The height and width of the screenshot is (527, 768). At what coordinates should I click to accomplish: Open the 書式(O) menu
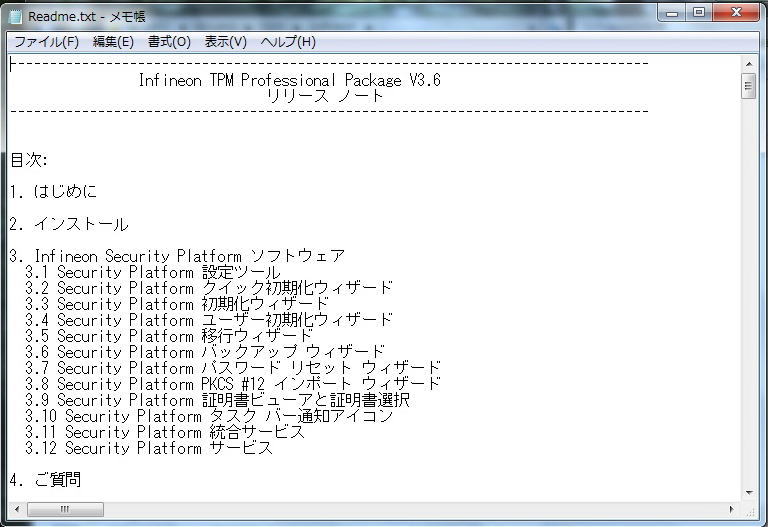(x=169, y=42)
